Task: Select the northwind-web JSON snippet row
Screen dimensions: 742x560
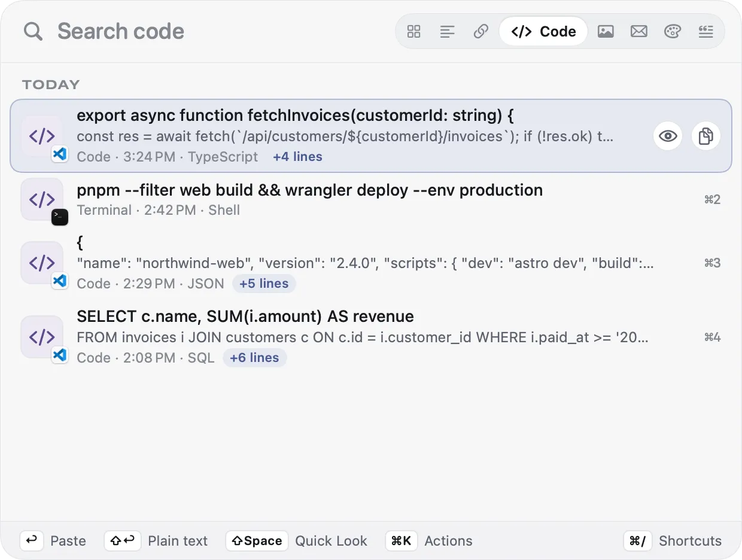Action: (x=371, y=263)
